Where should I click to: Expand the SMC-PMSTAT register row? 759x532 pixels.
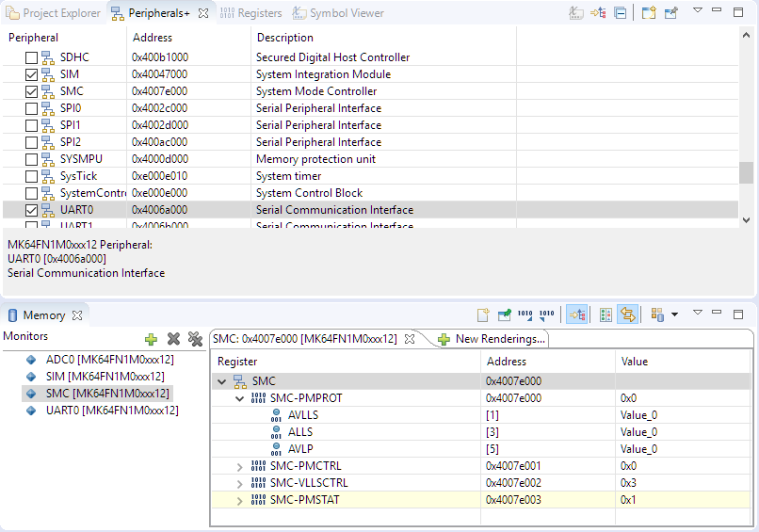[239, 500]
